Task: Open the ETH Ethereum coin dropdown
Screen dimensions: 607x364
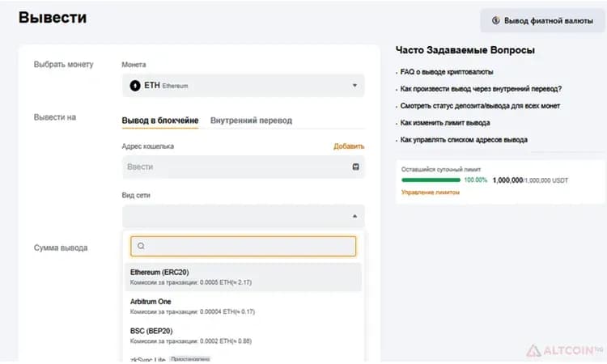Action: pos(243,86)
